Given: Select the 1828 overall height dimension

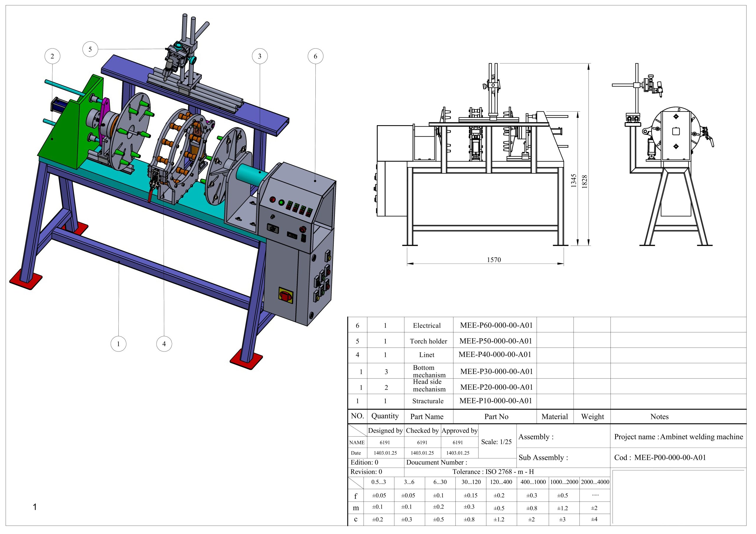Looking at the screenshot, I should pos(584,182).
